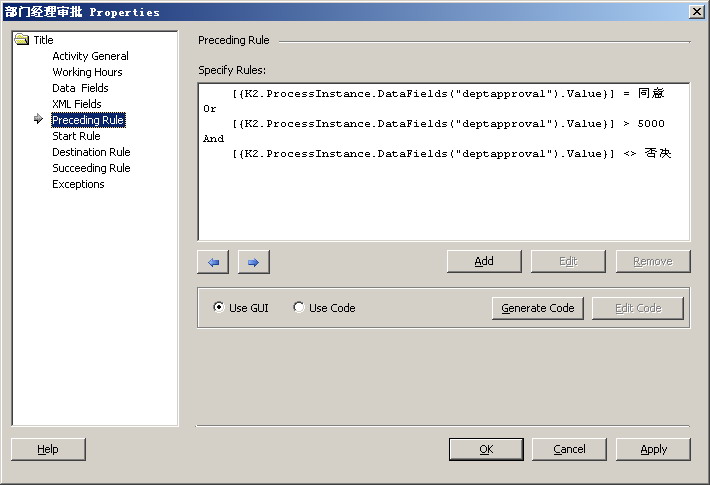Open XML Fields page
The image size is (710, 485).
tap(77, 104)
